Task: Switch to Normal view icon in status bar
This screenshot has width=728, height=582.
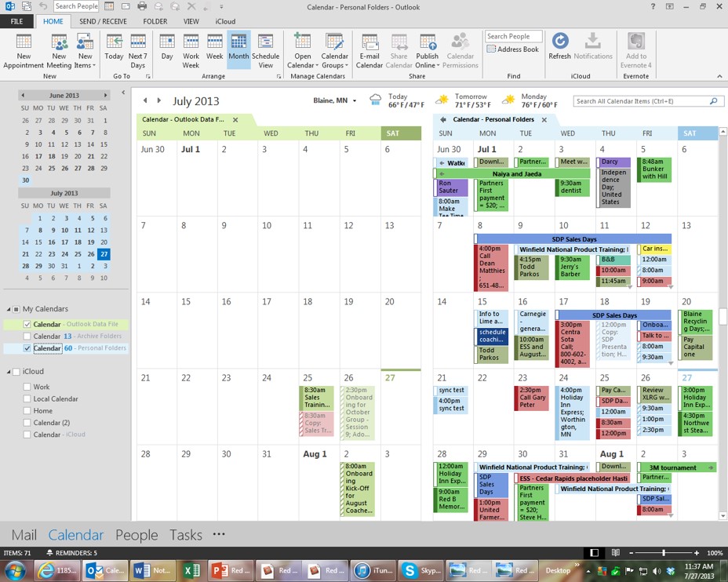Action: pos(595,553)
